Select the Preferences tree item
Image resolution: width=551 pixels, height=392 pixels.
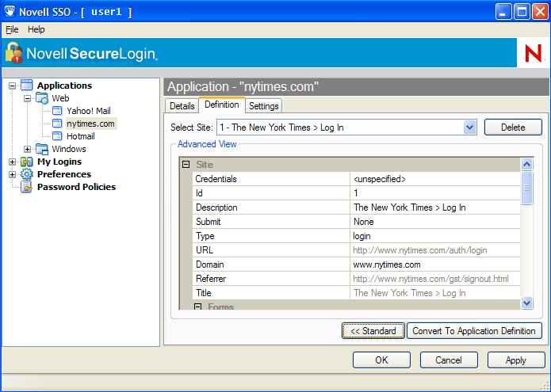(64, 174)
